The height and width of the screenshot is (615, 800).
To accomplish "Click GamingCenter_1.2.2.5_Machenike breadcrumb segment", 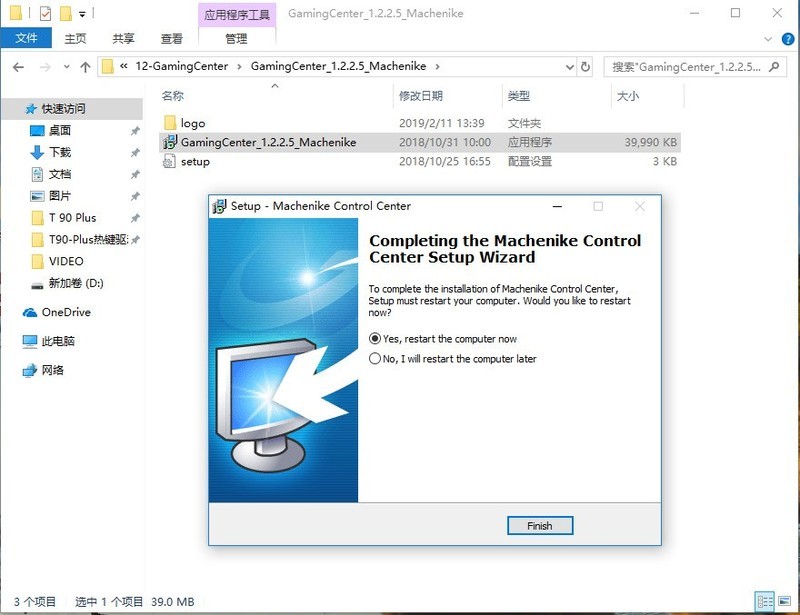I will pyautogui.click(x=338, y=66).
